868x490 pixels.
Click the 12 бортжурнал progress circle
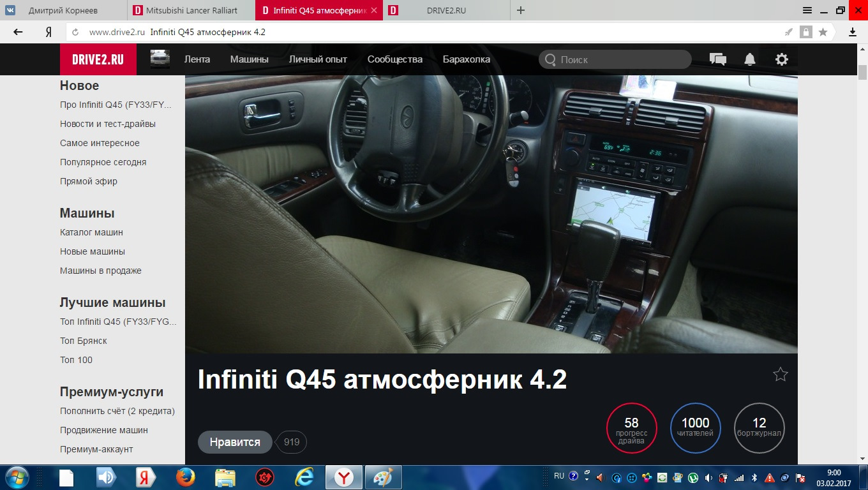point(759,427)
